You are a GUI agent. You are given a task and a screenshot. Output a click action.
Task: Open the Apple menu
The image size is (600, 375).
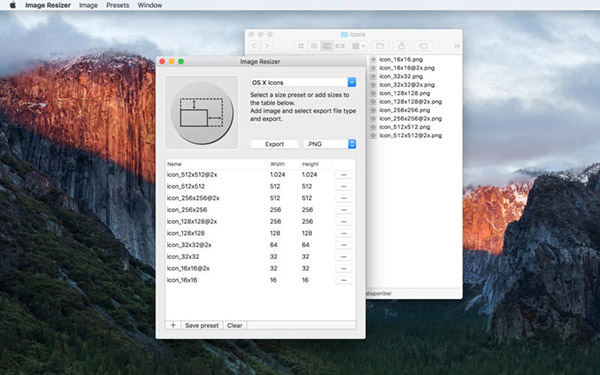pyautogui.click(x=13, y=5)
